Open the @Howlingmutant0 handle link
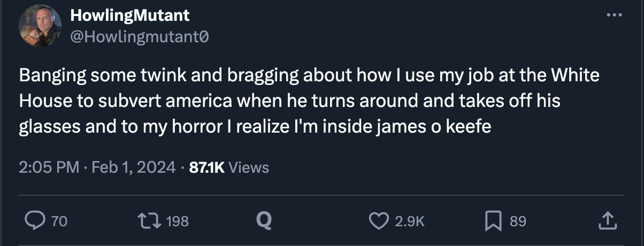This screenshot has width=644, height=246. pos(140,37)
